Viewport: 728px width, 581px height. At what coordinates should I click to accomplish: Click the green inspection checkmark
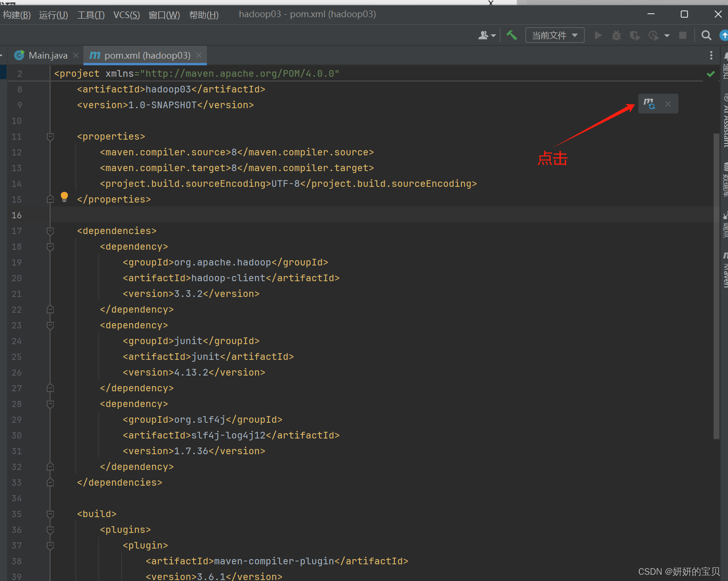(x=710, y=74)
